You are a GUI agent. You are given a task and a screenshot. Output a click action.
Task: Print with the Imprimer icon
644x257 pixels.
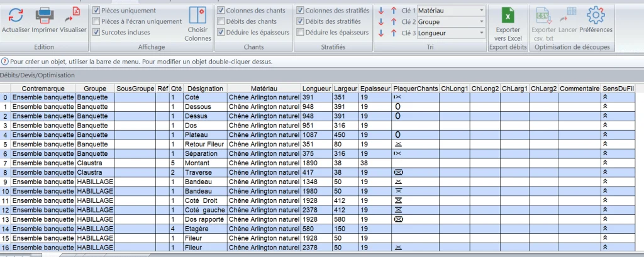click(x=45, y=20)
